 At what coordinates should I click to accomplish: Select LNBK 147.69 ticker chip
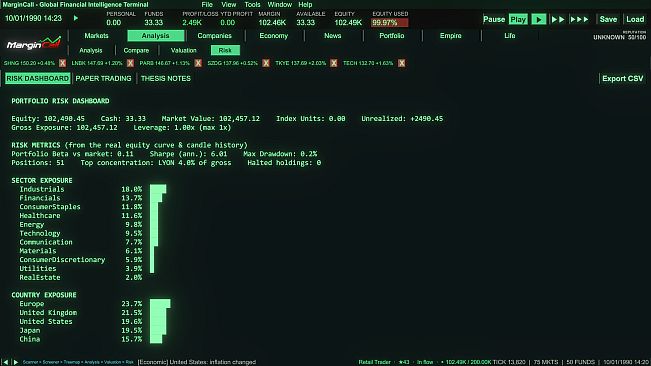[97, 63]
